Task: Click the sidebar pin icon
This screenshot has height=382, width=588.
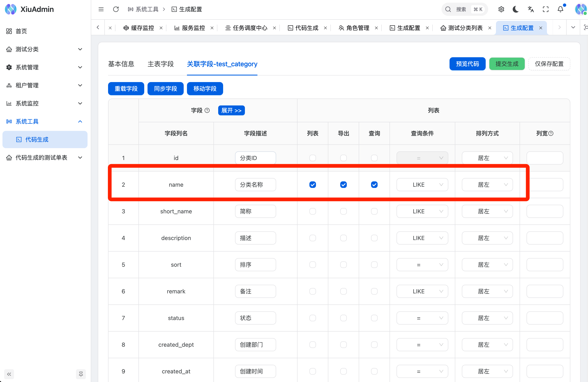Action: click(x=81, y=374)
